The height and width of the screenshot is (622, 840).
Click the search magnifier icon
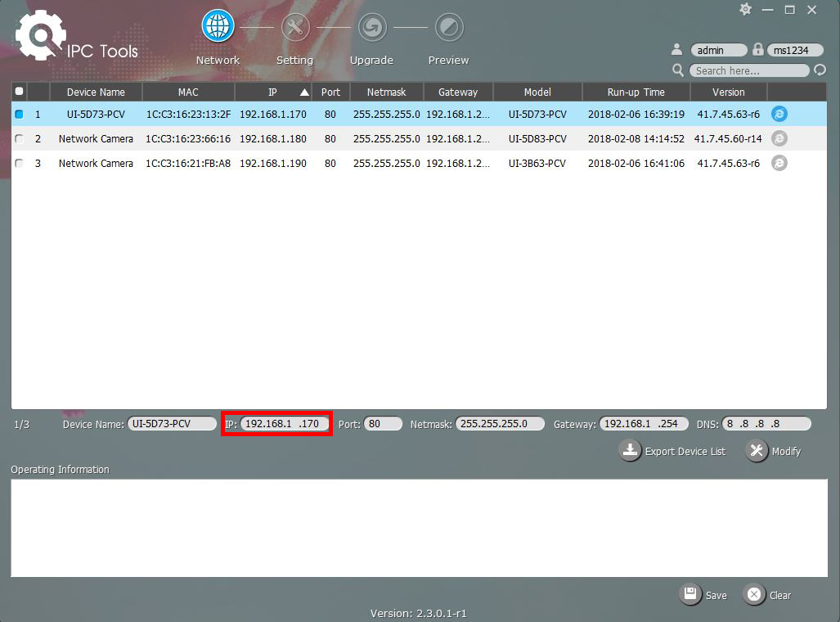click(676, 70)
